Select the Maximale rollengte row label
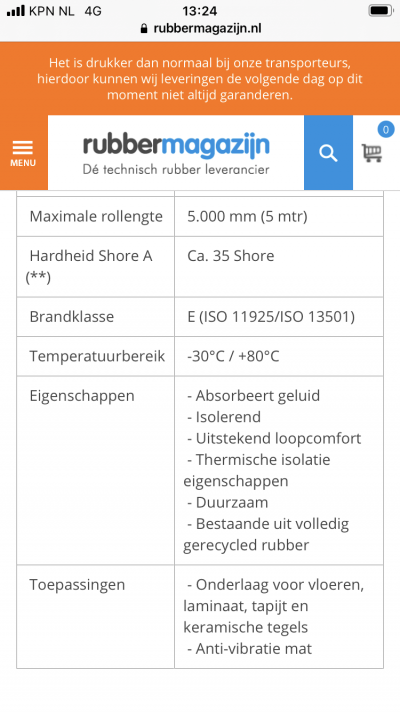 coord(96,217)
